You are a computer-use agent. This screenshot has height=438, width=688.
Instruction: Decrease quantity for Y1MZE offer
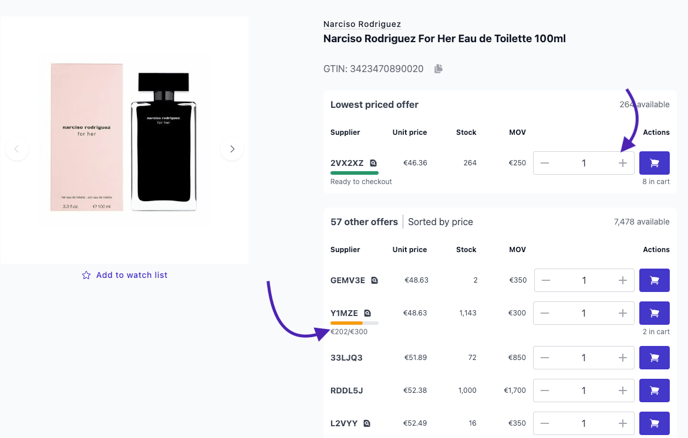point(545,313)
